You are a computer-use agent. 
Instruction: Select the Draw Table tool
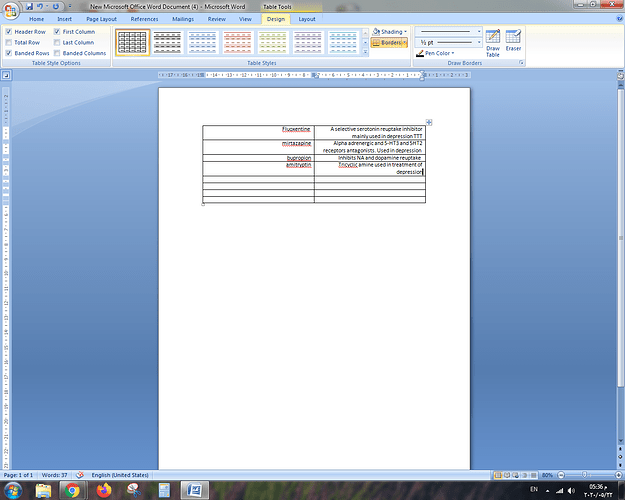[x=493, y=43]
